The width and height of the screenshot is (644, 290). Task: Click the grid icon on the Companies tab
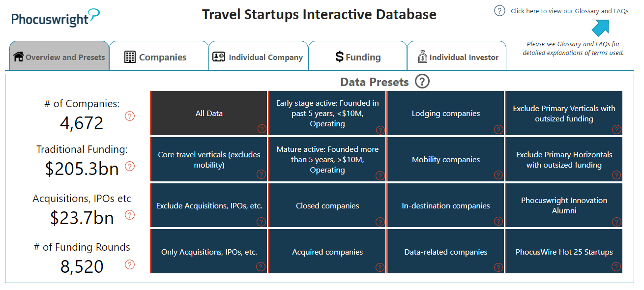[x=129, y=57]
